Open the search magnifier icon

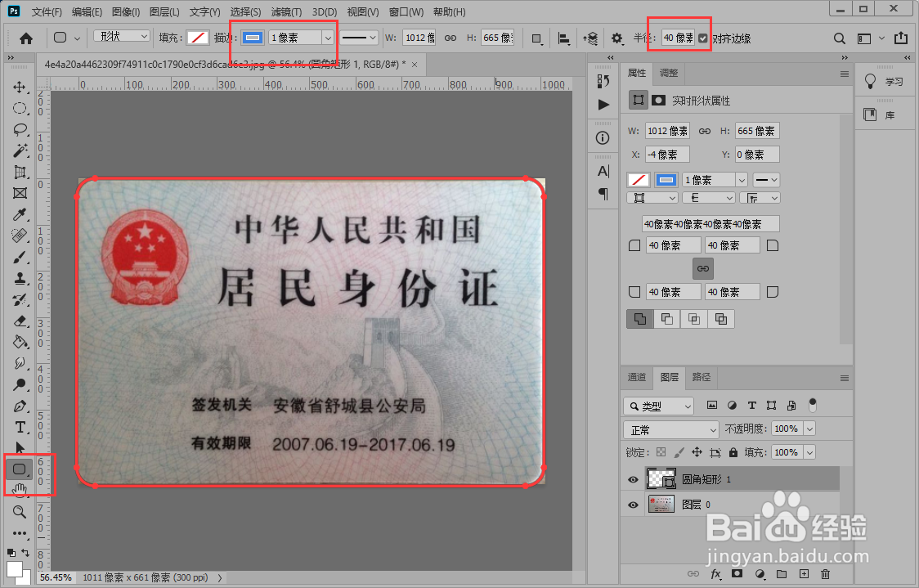pyautogui.click(x=840, y=38)
